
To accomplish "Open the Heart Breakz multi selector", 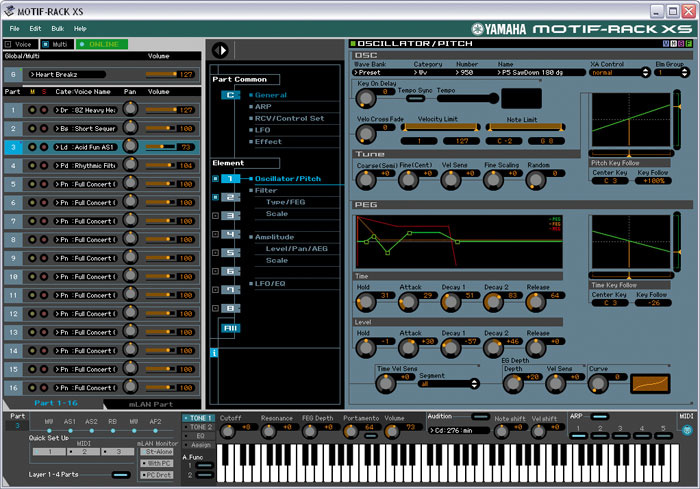I will coord(67,75).
